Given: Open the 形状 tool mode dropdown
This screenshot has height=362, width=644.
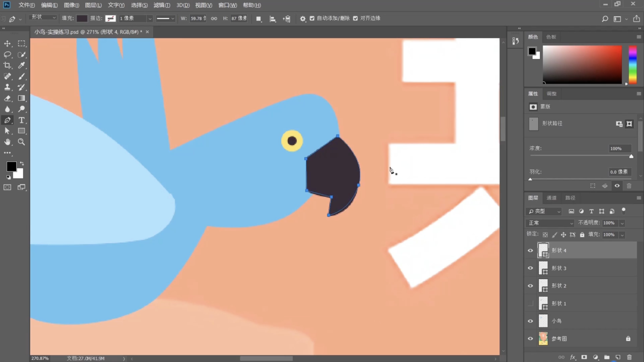Looking at the screenshot, I should tap(43, 17).
